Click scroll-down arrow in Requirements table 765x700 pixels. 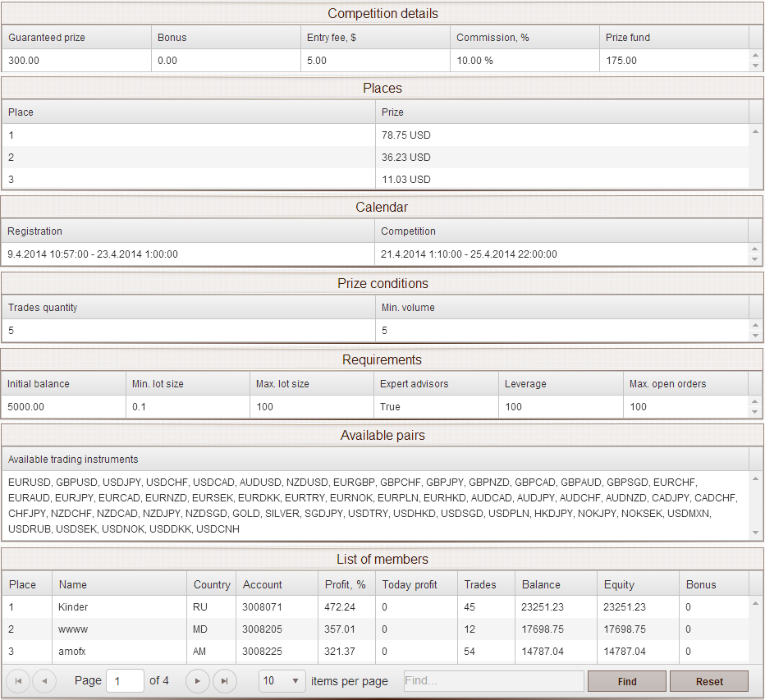coord(755,412)
